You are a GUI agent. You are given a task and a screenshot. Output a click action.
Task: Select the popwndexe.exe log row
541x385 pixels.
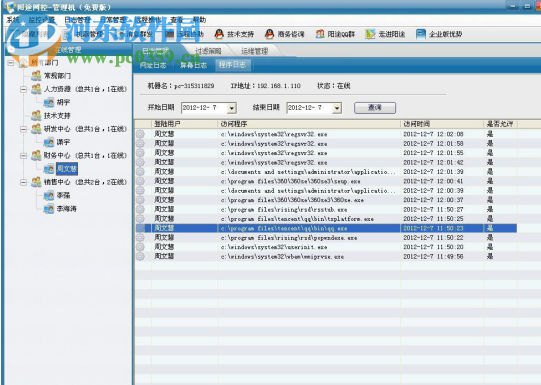pos(326,238)
